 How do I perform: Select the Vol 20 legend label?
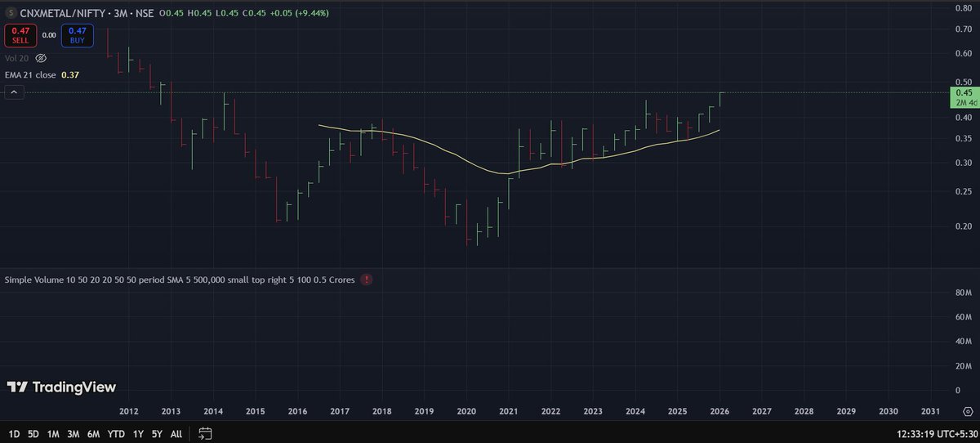18,59
